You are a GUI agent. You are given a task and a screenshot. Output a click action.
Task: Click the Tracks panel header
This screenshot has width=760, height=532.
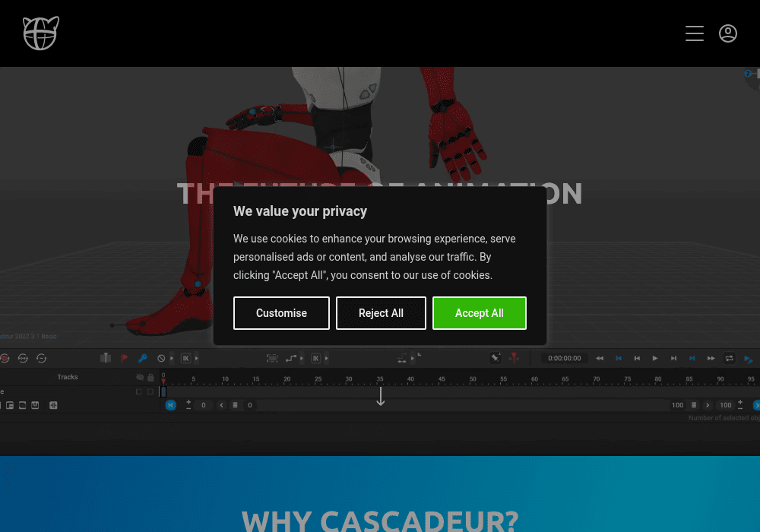[68, 377]
